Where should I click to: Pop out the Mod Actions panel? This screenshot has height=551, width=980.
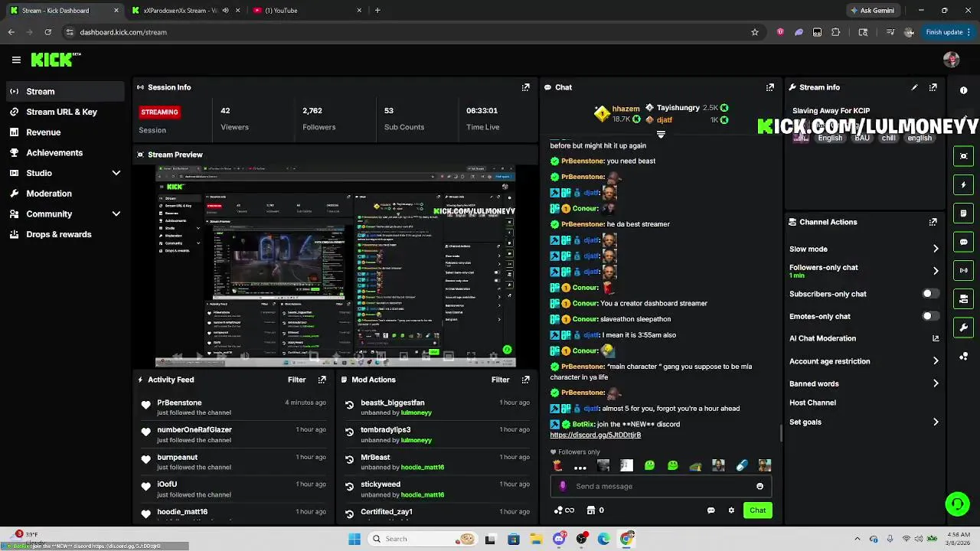(526, 380)
